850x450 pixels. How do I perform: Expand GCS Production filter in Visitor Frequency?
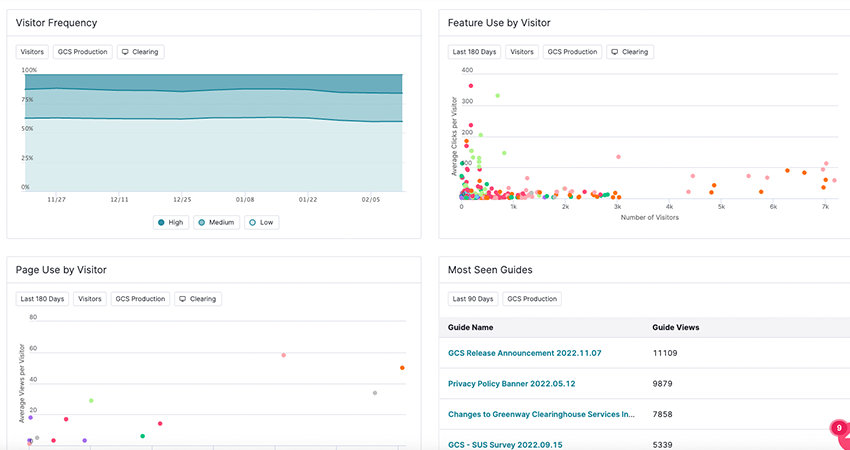pos(82,52)
